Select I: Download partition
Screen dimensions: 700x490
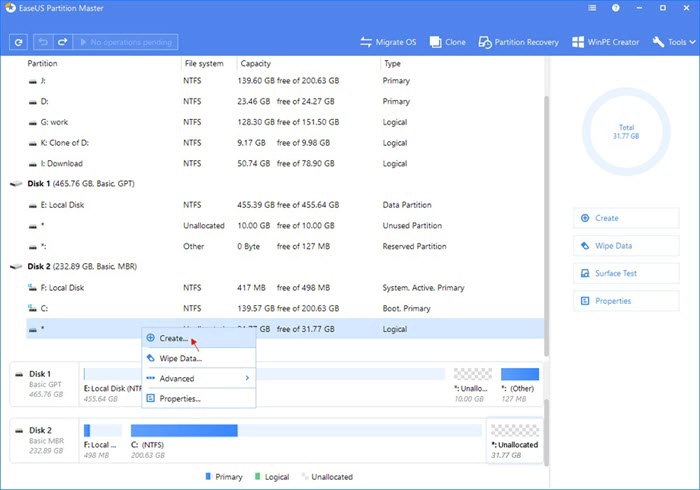(285, 163)
